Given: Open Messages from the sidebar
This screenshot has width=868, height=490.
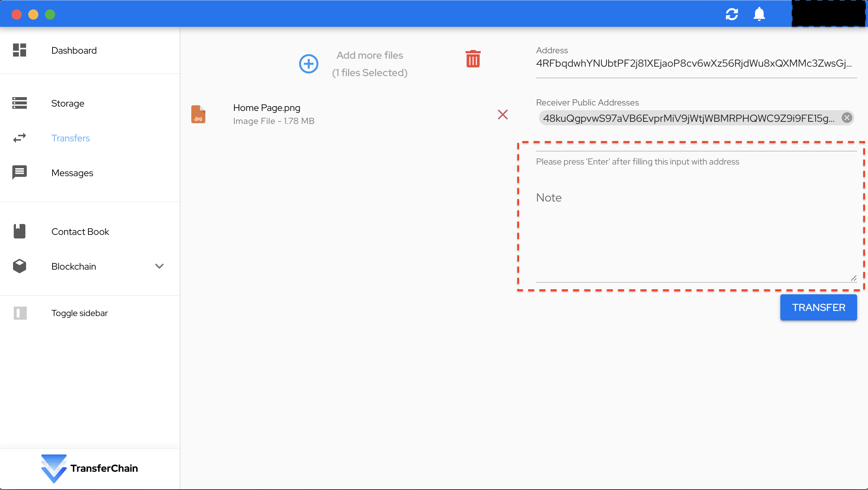Looking at the screenshot, I should coord(72,173).
